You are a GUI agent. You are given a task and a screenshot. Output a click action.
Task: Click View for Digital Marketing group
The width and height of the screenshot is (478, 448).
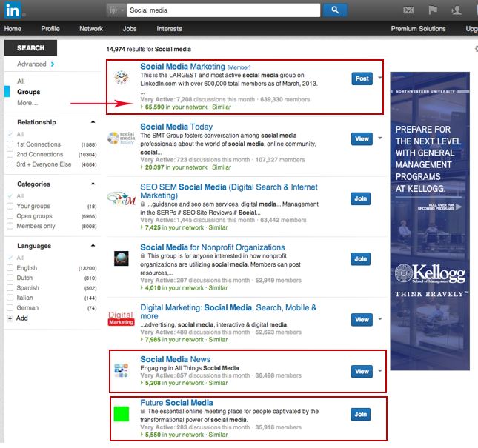click(x=362, y=320)
